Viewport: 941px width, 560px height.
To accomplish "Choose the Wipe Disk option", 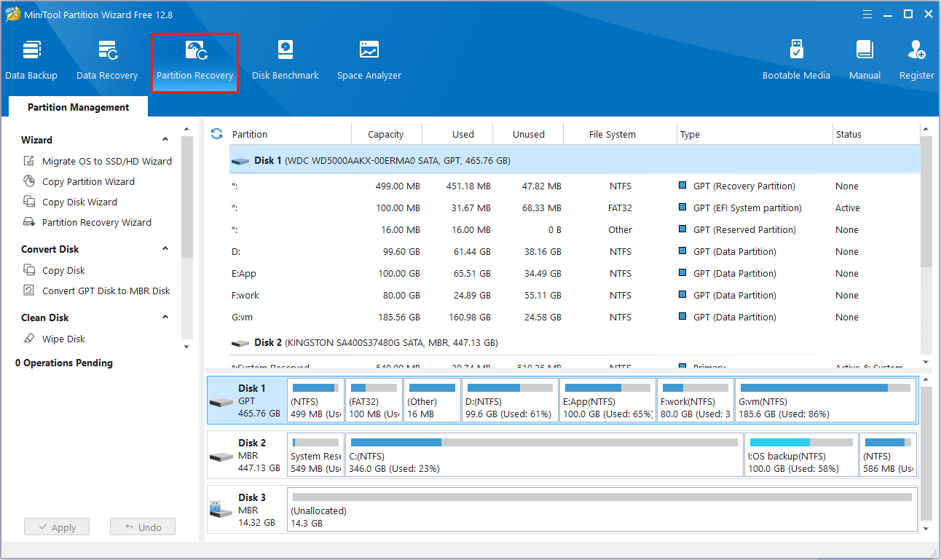I will (63, 339).
